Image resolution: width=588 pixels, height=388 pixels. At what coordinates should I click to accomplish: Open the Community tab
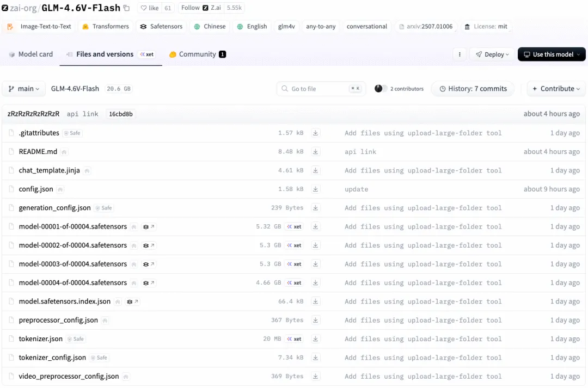pos(197,54)
